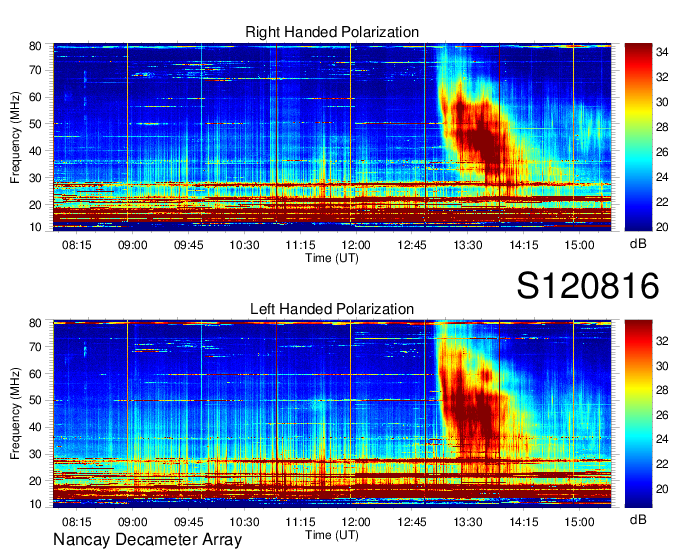This screenshot has height=552, width=680.
Task: Click the Frequency (MHz) axis label of the Right Handed plot
Action: (15, 137)
